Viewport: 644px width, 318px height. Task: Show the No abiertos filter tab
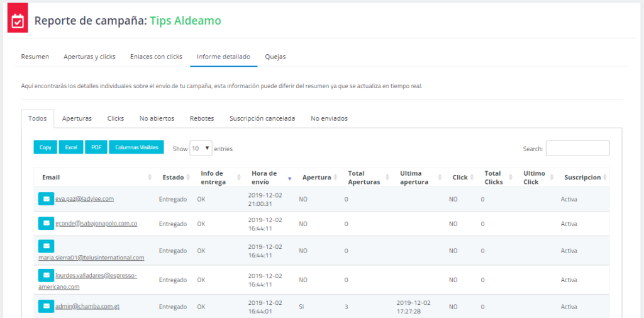point(157,118)
